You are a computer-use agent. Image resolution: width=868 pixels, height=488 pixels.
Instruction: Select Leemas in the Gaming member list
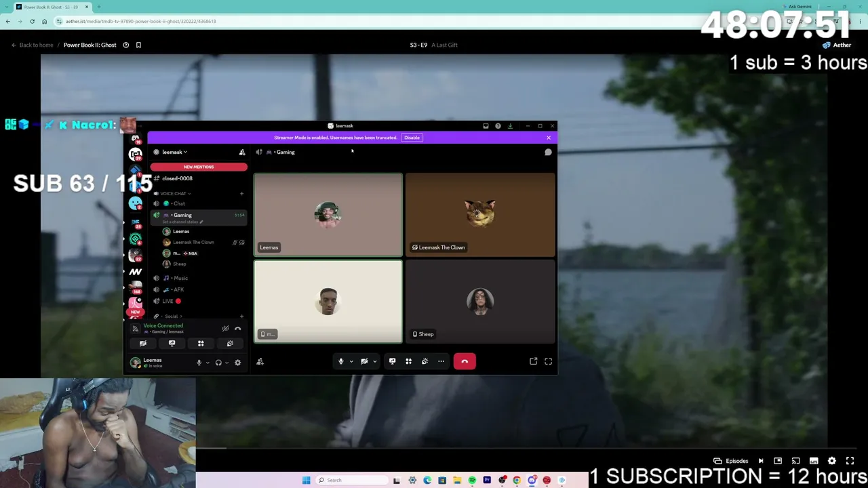(180, 231)
